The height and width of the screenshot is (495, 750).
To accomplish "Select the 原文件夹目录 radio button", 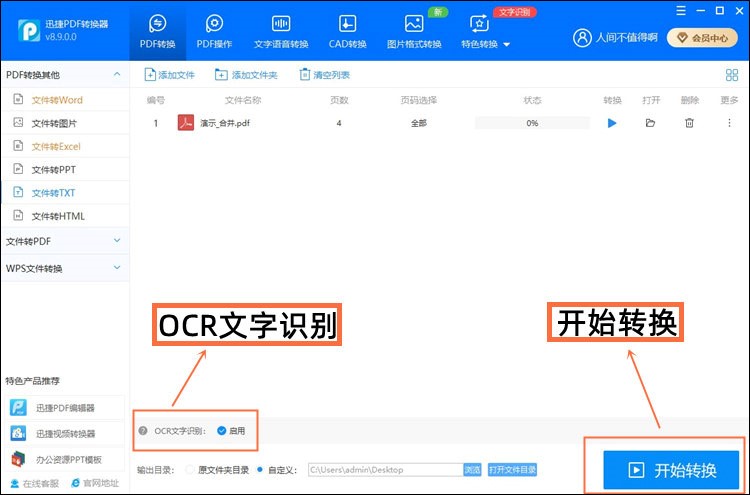I will pyautogui.click(x=190, y=470).
